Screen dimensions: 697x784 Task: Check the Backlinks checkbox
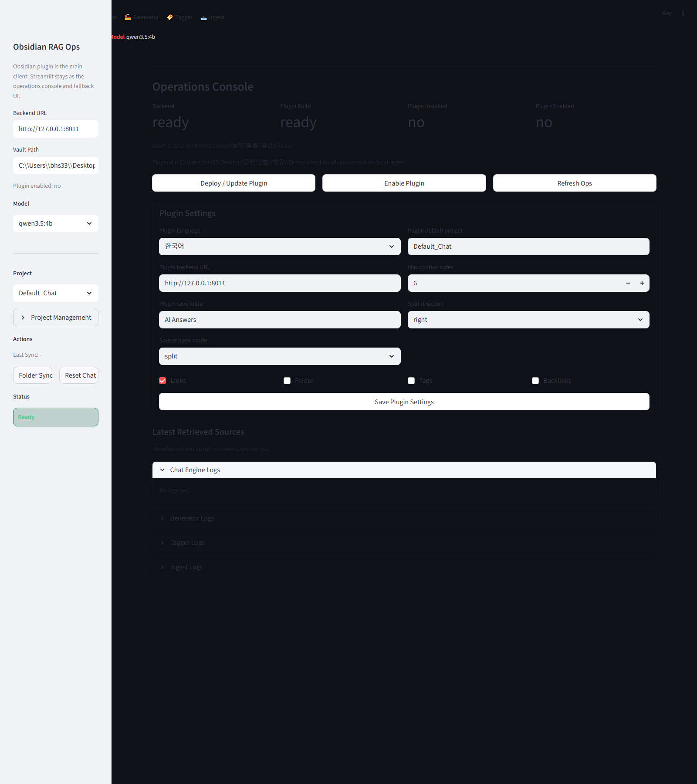pos(535,380)
